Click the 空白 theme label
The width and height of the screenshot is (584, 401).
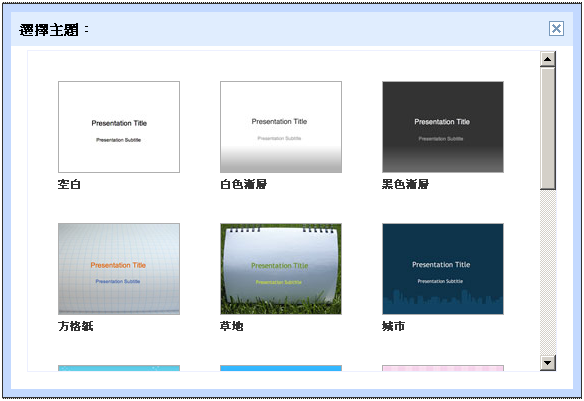[69, 184]
